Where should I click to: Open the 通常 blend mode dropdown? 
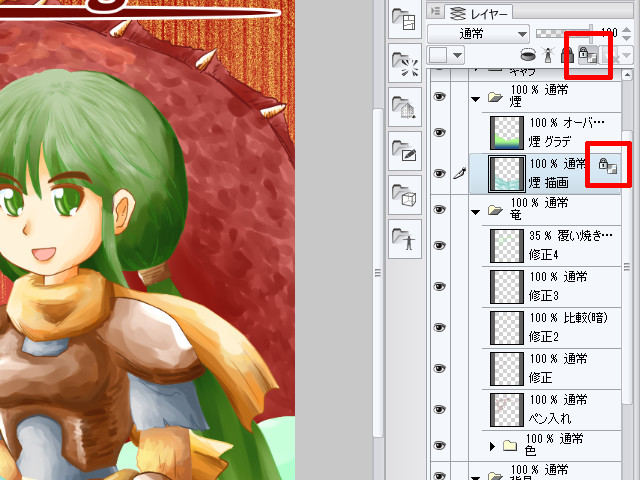[478, 34]
